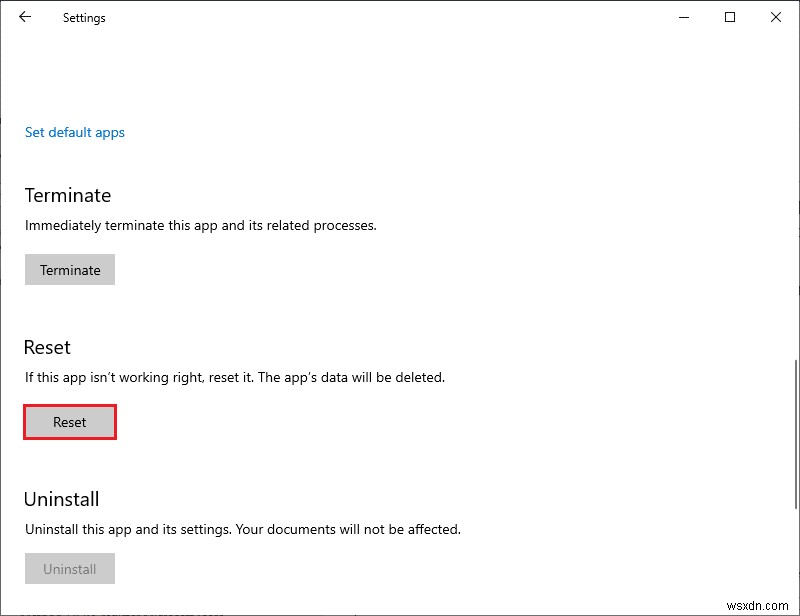Click the minimize icon on the titlebar
Viewport: 800px width, 616px height.
point(683,17)
